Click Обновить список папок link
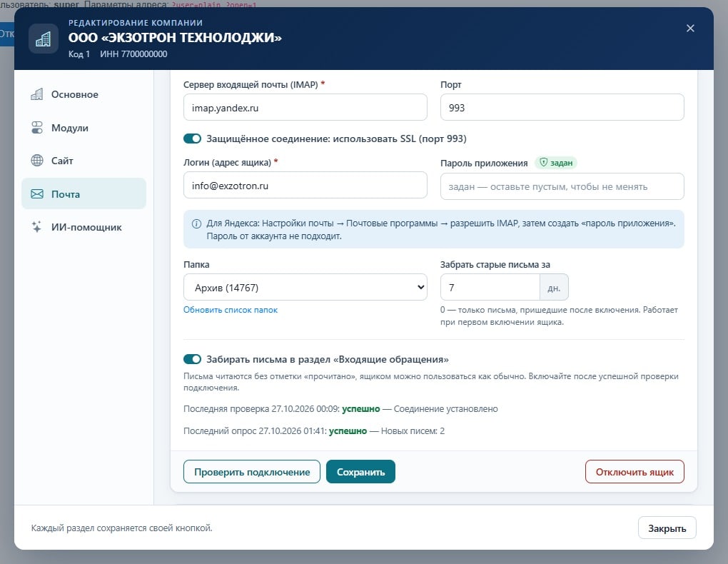Screen dimensions: 728x564 click(231, 310)
